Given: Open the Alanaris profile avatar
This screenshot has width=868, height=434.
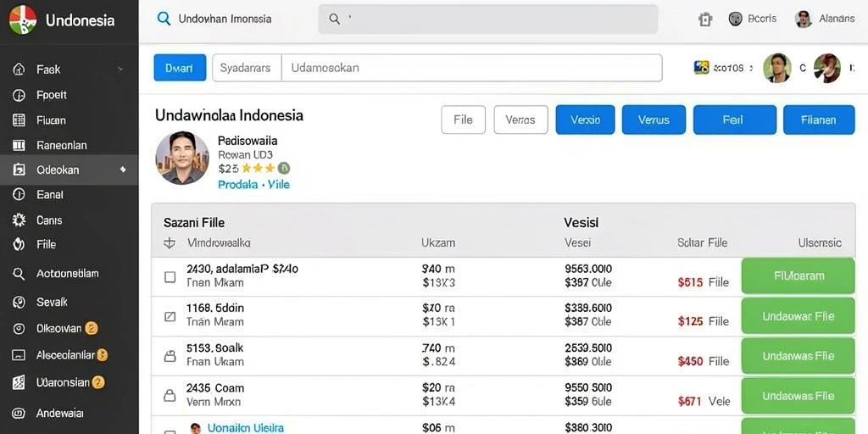Looking at the screenshot, I should (804, 19).
